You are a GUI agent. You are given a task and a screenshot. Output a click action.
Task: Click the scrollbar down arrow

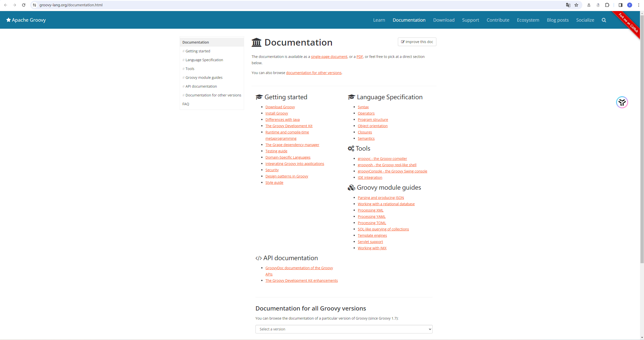point(642,337)
